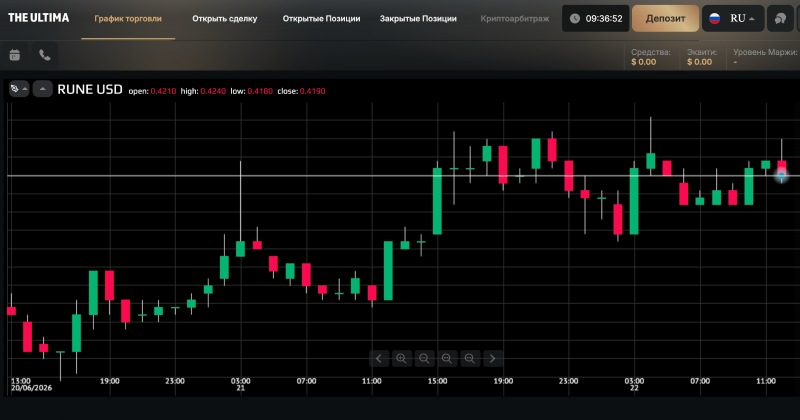Zoom in the chart with plus magnifier
Image resolution: width=800 pixels, height=420 pixels.
click(402, 358)
